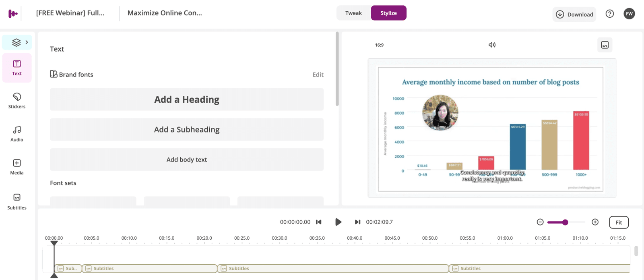Select the subtitle text on preview
The width and height of the screenshot is (644, 280).
[x=492, y=176]
